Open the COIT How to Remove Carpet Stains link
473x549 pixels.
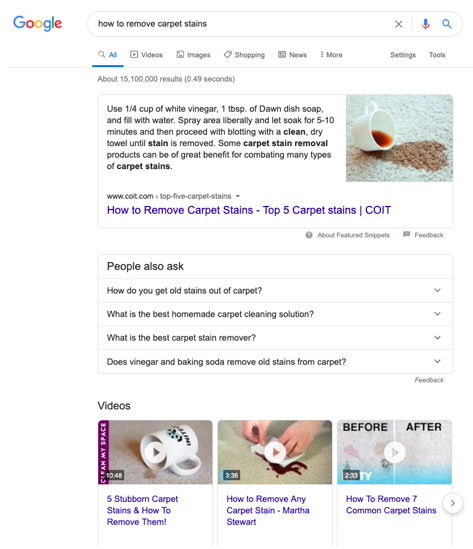point(249,210)
